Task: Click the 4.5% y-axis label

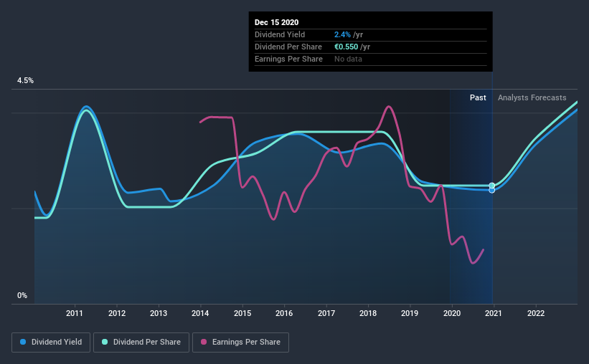Action: point(25,81)
